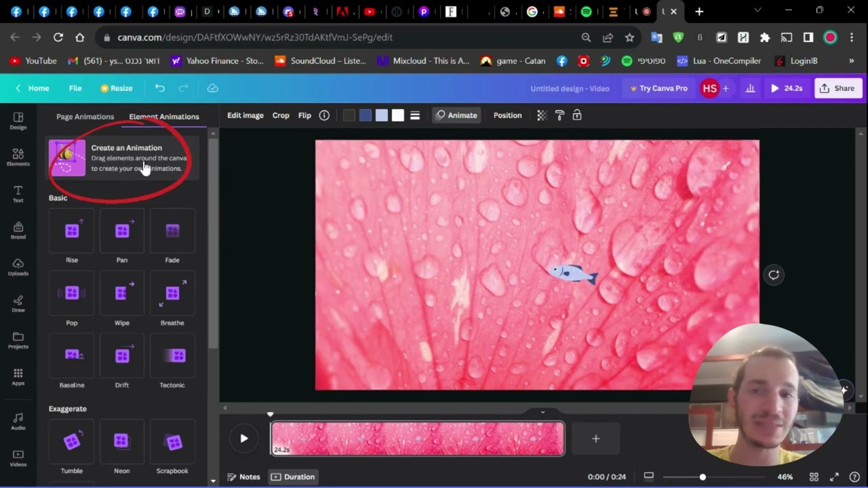Viewport: 868px width, 488px height.
Task: Open the File menu
Action: (x=75, y=88)
